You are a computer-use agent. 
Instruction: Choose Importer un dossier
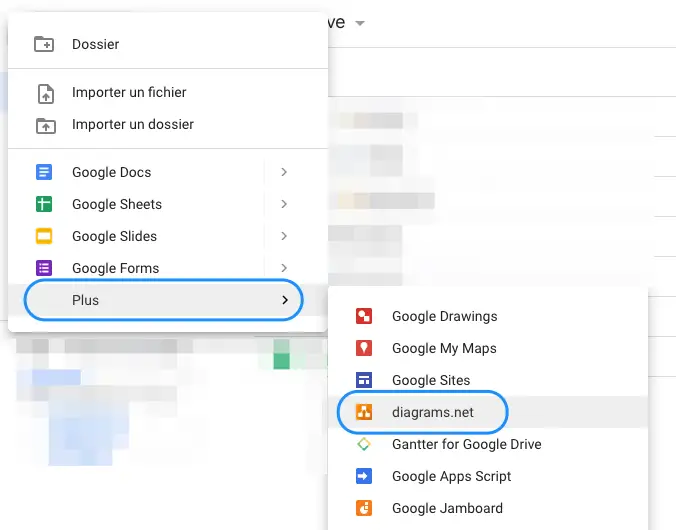168,124
